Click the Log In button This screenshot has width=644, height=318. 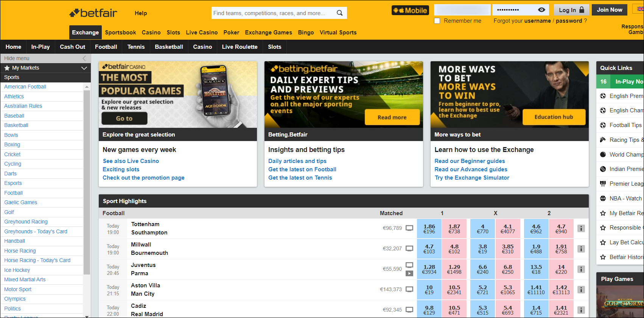pos(571,10)
